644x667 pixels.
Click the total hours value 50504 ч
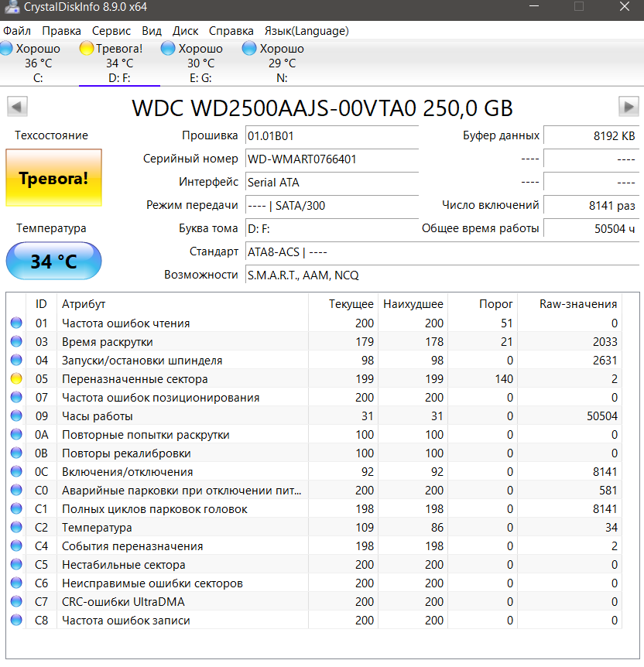click(591, 229)
